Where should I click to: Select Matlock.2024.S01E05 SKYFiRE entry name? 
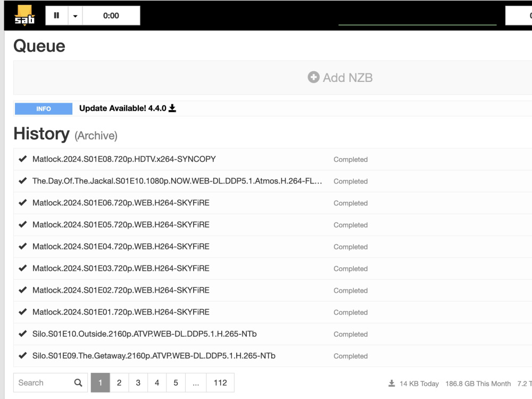click(x=121, y=225)
